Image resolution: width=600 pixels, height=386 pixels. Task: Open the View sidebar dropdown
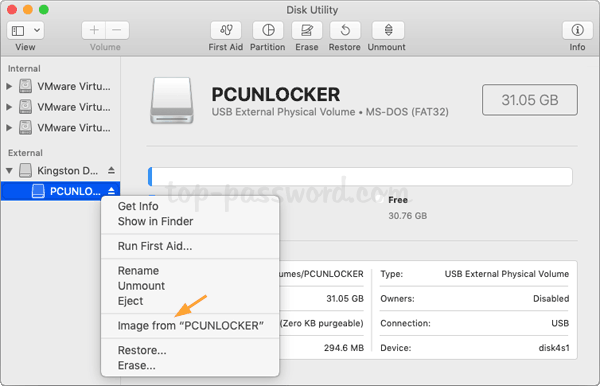pos(25,30)
